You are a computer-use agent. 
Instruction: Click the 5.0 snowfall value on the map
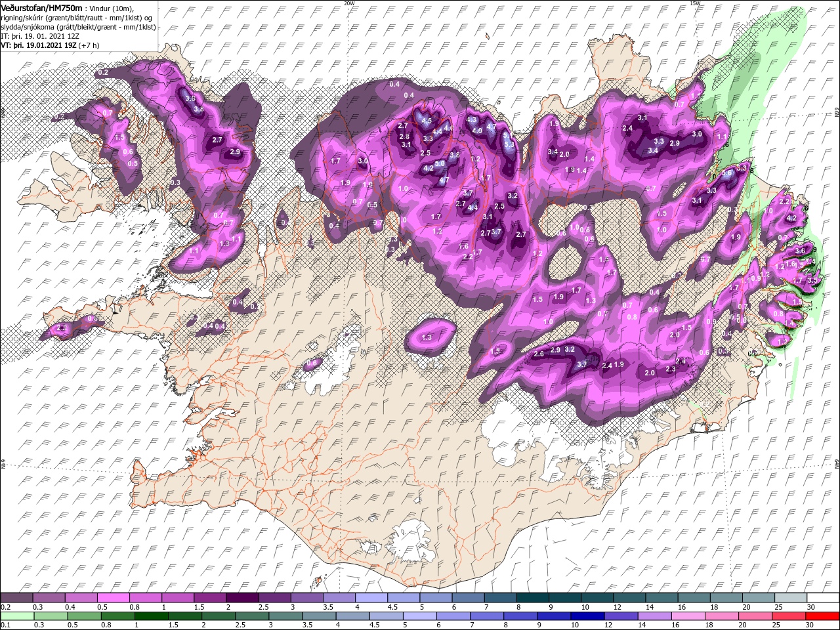click(440, 163)
